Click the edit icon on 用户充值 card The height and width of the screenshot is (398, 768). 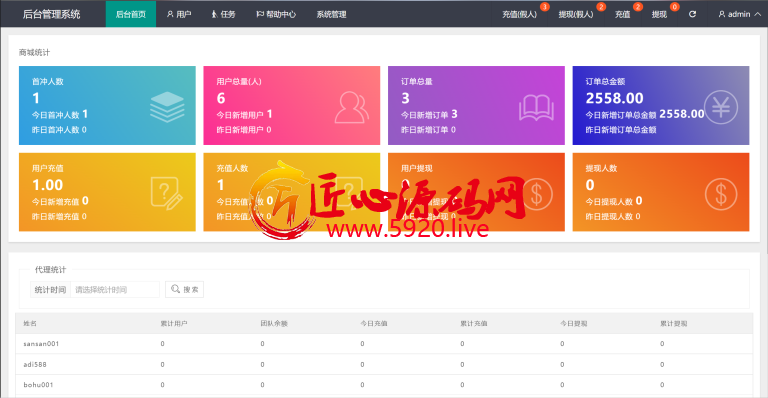click(x=167, y=193)
